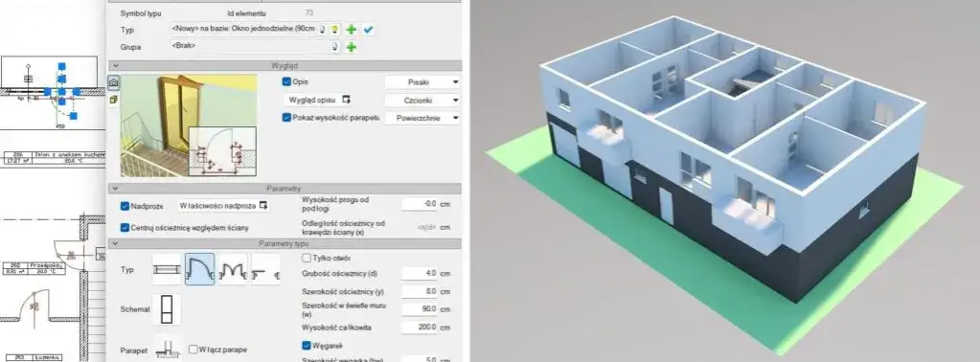Toggle the Opis checkbox
980x362 pixels.
[x=286, y=82]
